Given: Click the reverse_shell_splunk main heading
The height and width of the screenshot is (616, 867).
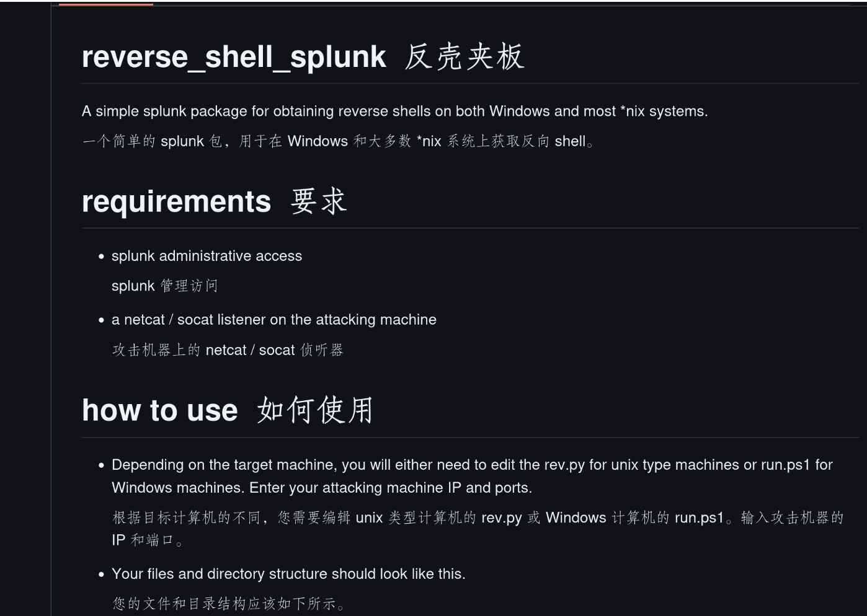Looking at the screenshot, I should [x=234, y=57].
